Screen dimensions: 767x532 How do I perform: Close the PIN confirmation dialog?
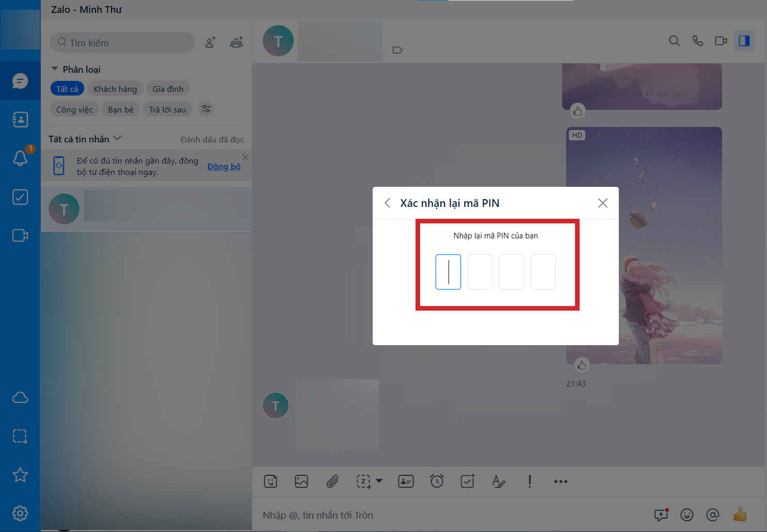(x=602, y=203)
